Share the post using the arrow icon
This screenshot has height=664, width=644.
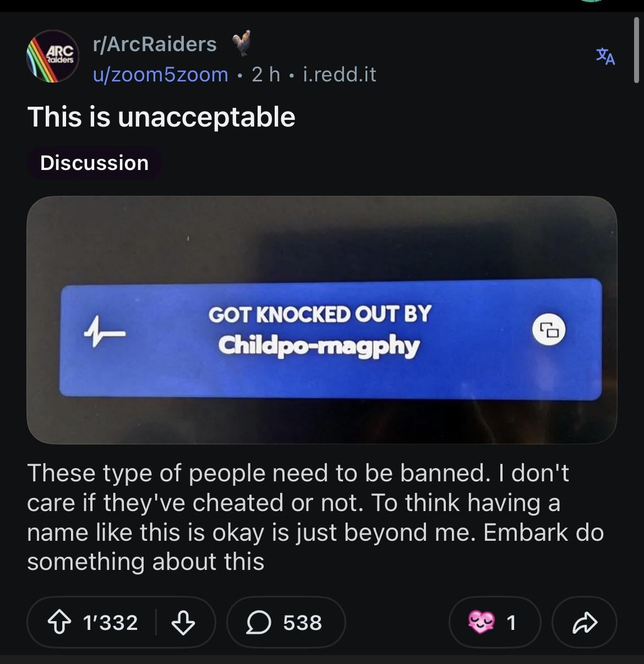click(584, 623)
